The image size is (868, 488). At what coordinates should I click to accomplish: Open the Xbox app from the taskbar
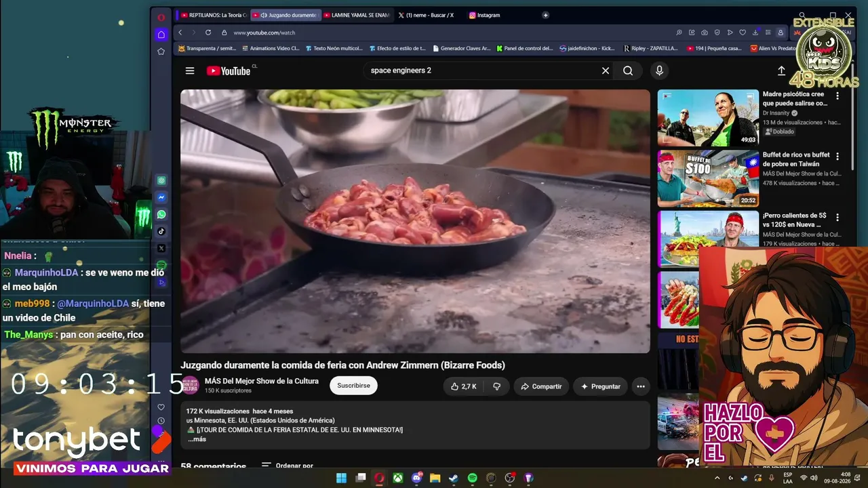click(398, 478)
